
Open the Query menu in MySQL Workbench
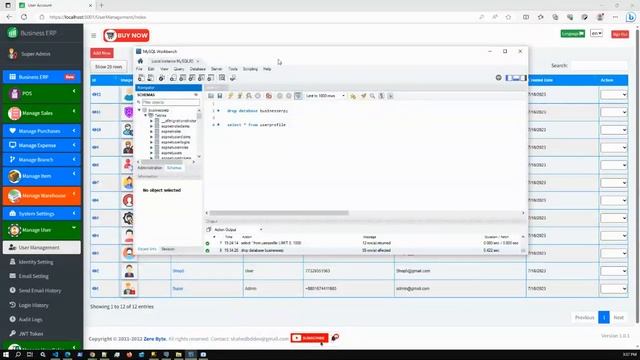[x=179, y=69]
